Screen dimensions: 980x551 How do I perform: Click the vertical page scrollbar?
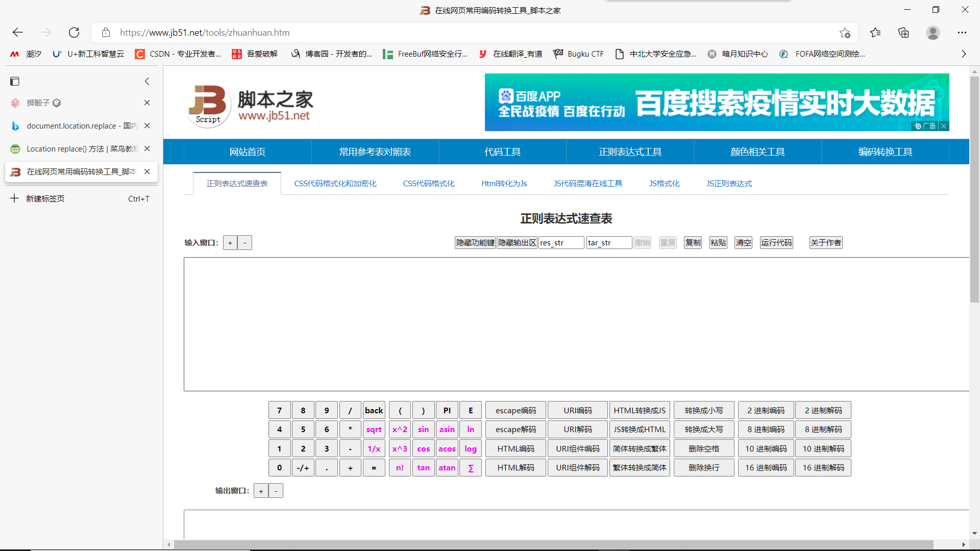coord(974,189)
